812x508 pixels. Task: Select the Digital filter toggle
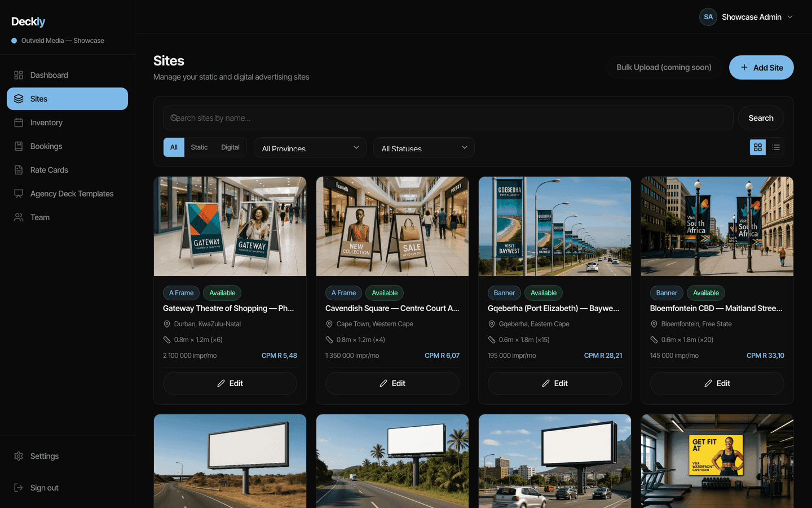pos(230,147)
